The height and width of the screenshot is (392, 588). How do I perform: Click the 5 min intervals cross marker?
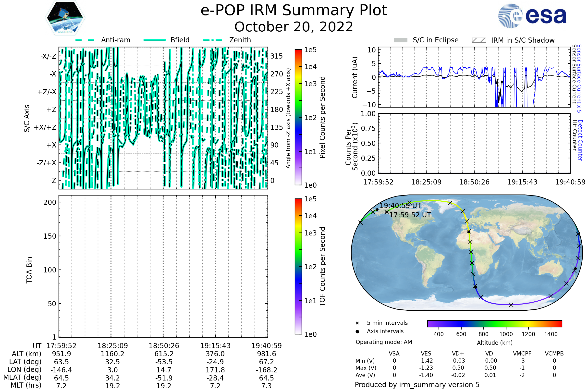tap(357, 323)
